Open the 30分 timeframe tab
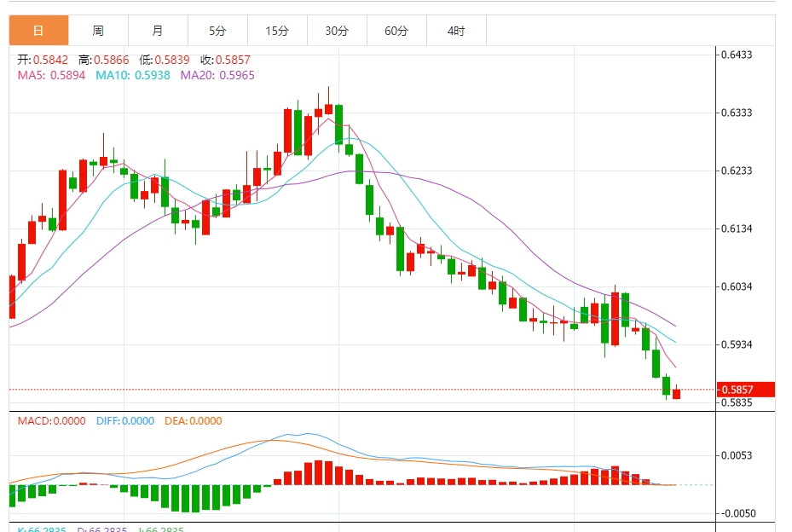The height and width of the screenshot is (532, 792). tap(337, 31)
